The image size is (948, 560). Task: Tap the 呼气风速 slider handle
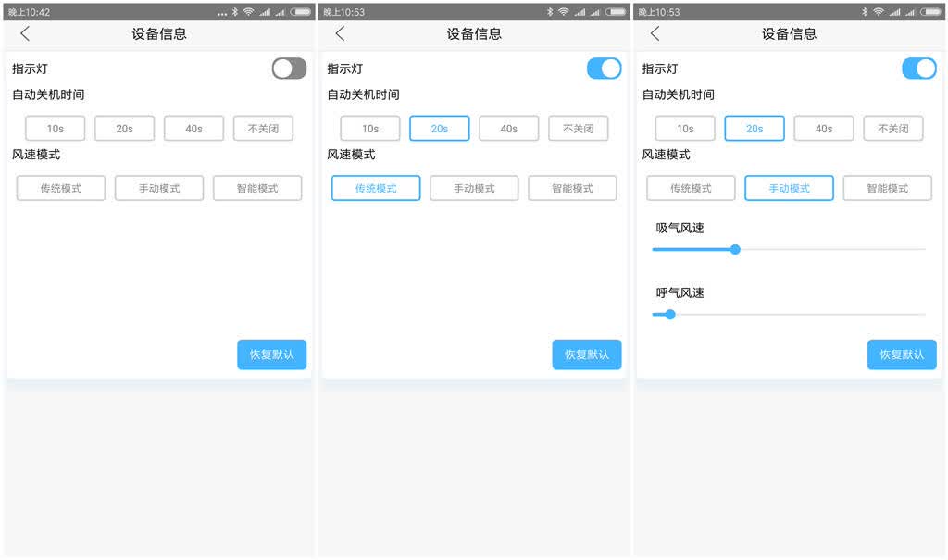click(670, 315)
